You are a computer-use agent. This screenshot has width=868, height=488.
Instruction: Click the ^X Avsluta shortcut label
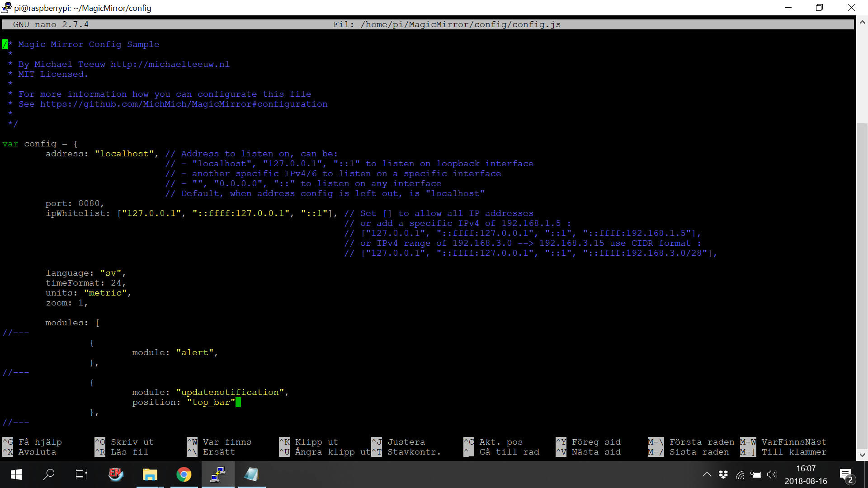pyautogui.click(x=37, y=452)
